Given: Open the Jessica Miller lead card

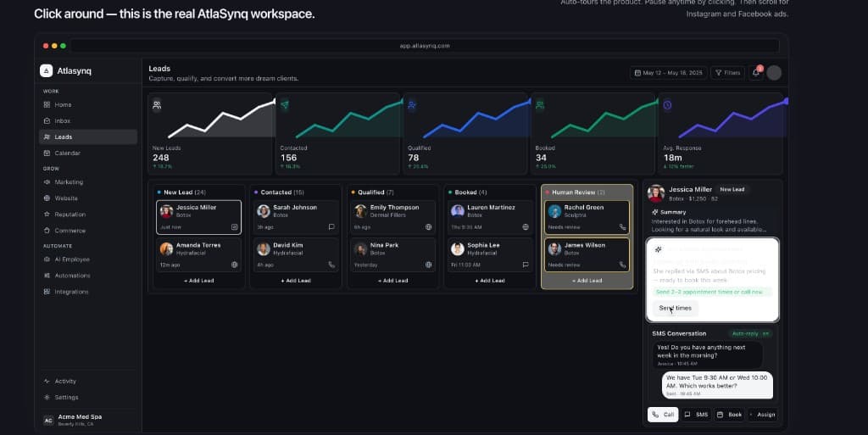Looking at the screenshot, I should (x=198, y=217).
